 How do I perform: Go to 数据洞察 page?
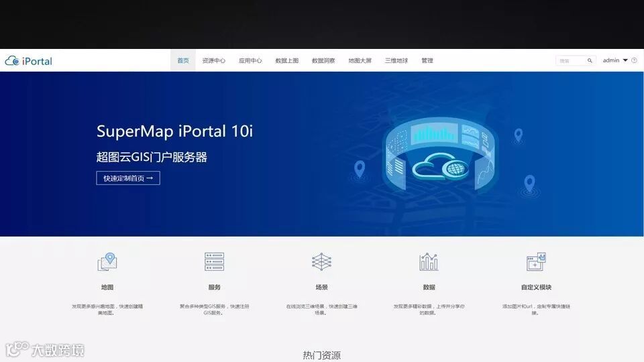coord(323,60)
